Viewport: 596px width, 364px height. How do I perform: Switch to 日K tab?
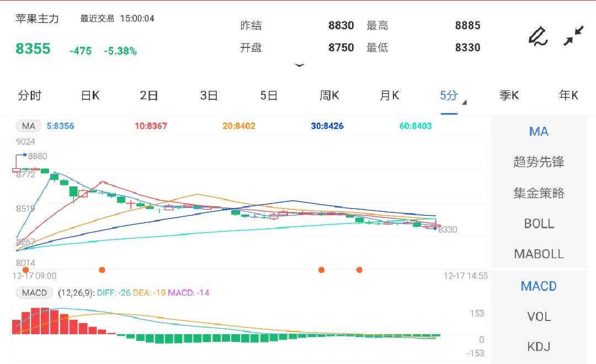(90, 95)
